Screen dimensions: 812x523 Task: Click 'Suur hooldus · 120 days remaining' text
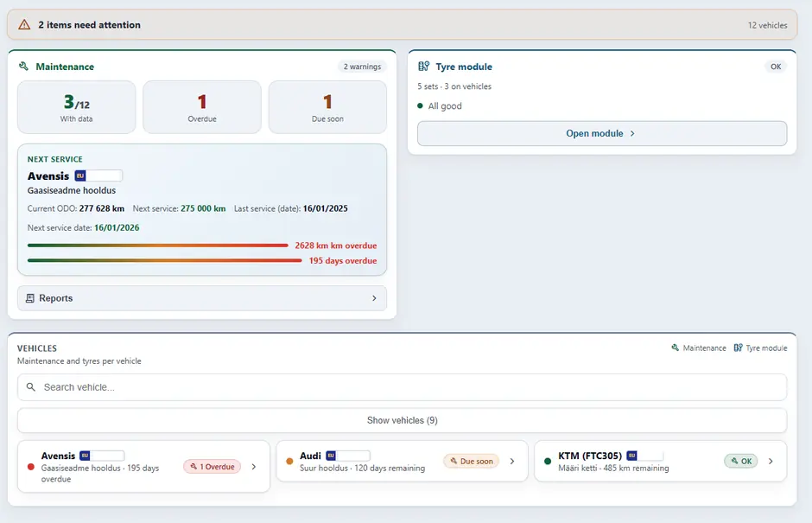point(362,468)
